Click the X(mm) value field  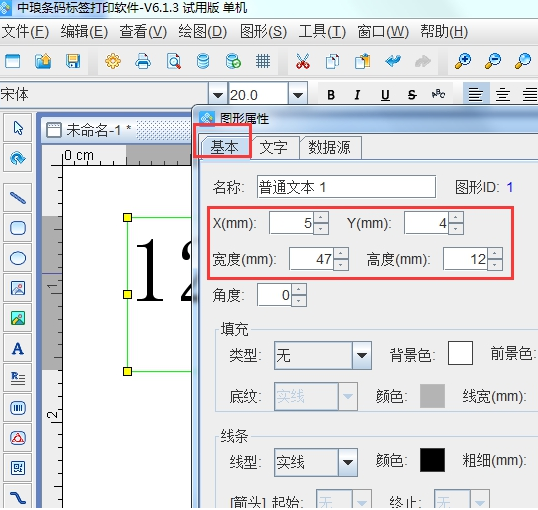(292, 223)
